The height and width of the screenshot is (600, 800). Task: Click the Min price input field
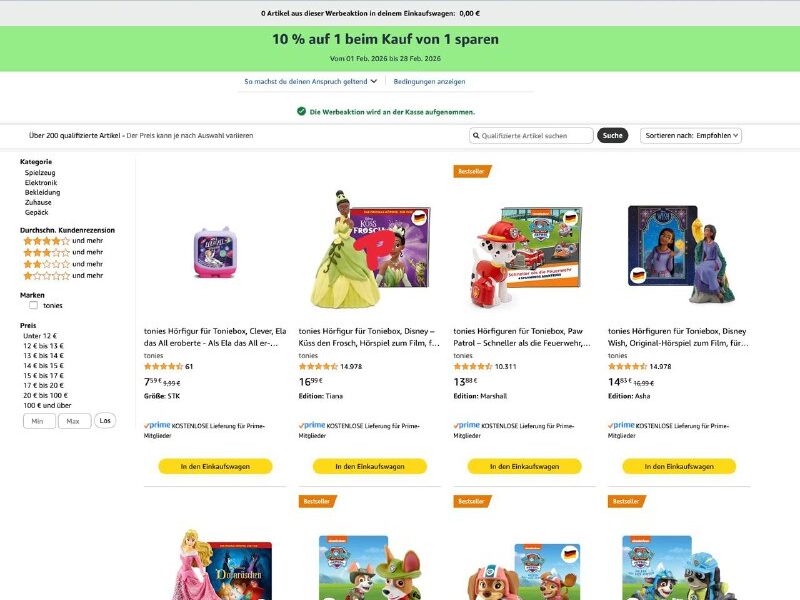point(39,421)
